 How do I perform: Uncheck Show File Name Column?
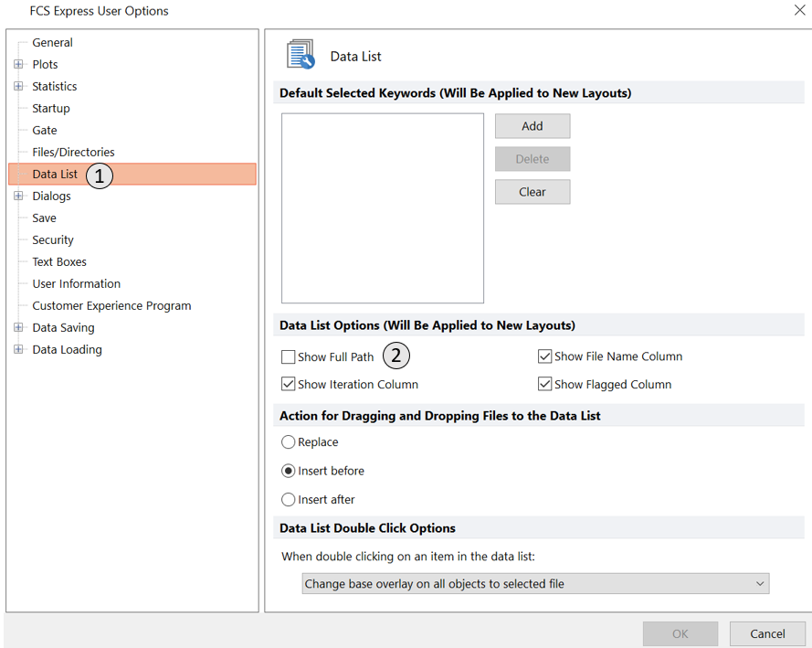[544, 356]
